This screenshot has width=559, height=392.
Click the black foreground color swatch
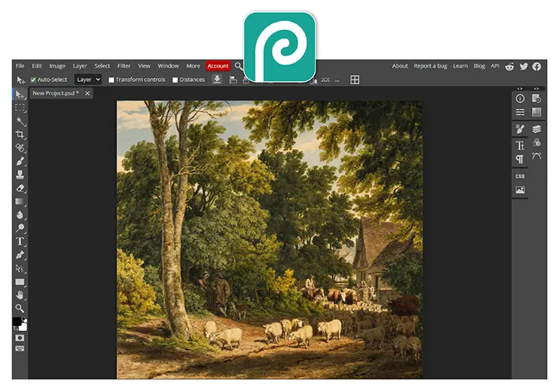17,321
